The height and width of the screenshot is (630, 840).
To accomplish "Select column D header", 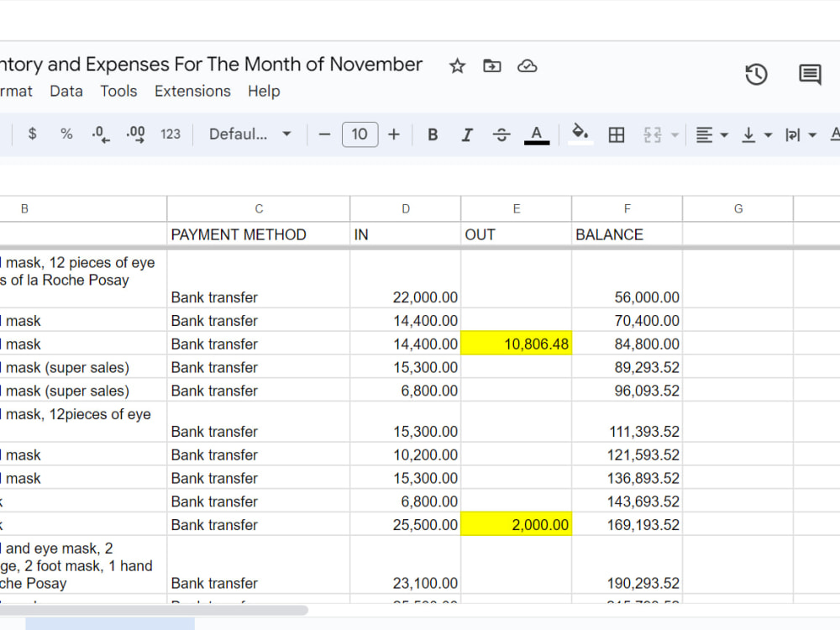I will 406,209.
